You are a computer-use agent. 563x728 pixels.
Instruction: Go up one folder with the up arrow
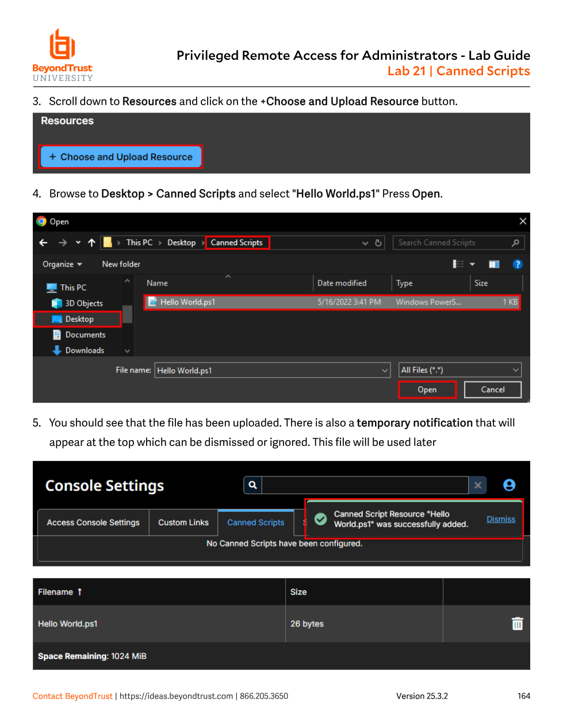click(x=91, y=242)
